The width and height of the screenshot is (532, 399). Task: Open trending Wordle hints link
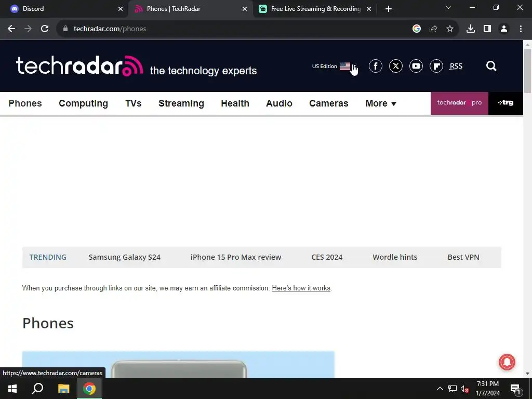coord(395,257)
